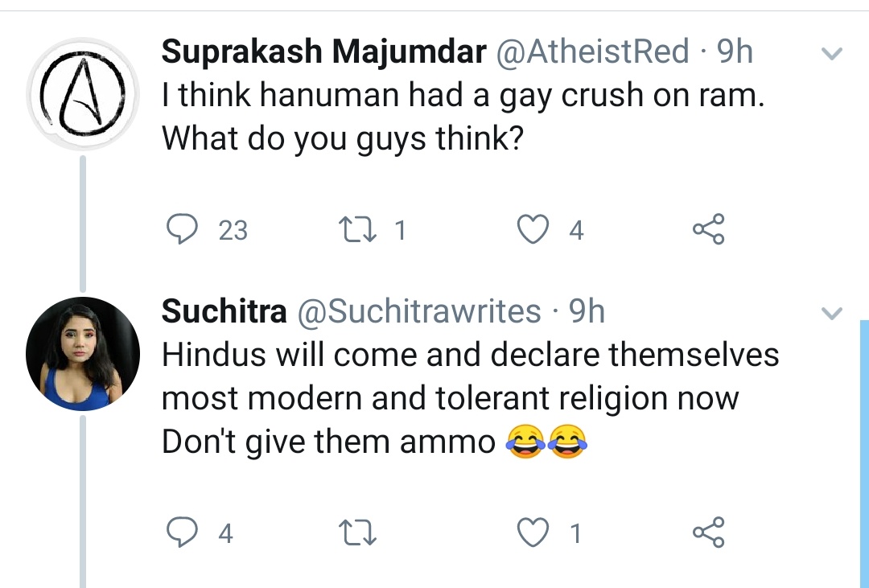
Task: Share Suchitra's reply tweet
Action: coord(708,532)
